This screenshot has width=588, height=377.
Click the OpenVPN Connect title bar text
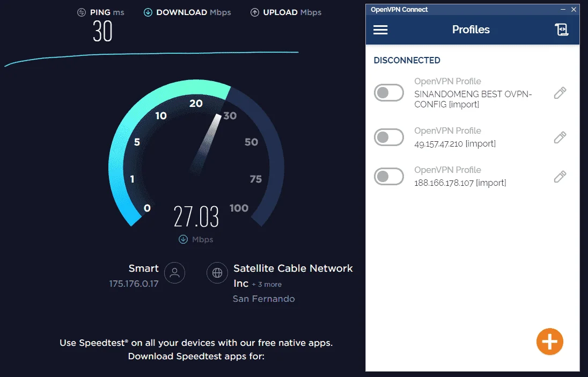(x=399, y=9)
